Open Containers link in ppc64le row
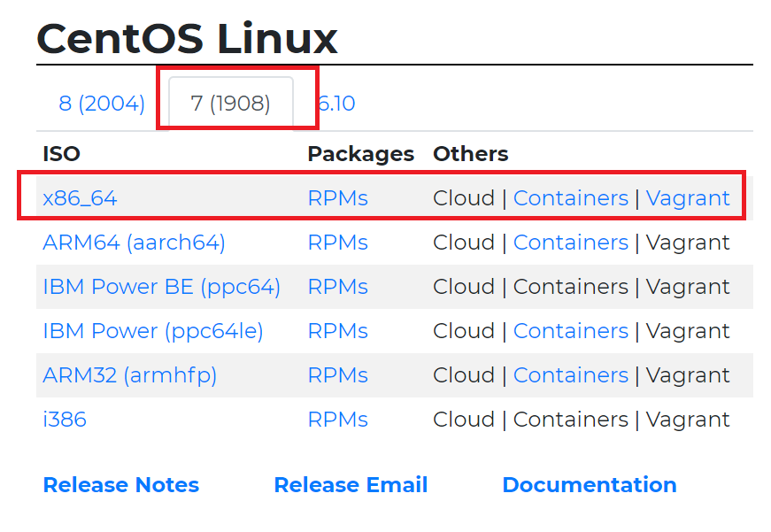Screen dimensions: 771x532 pos(571,331)
